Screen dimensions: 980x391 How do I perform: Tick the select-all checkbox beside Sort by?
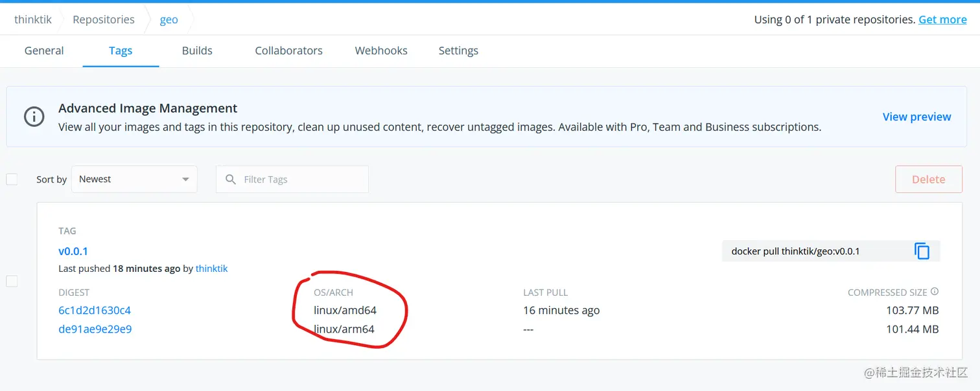[12, 179]
